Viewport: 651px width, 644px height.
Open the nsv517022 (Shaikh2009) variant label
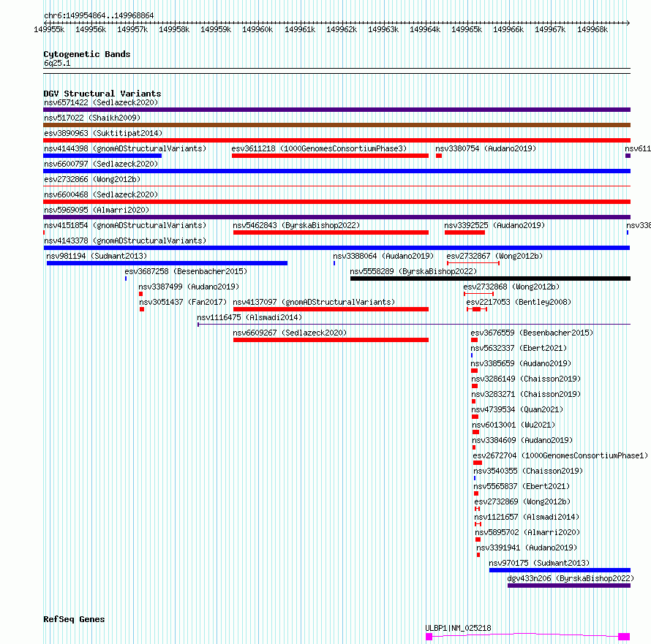(x=92, y=118)
